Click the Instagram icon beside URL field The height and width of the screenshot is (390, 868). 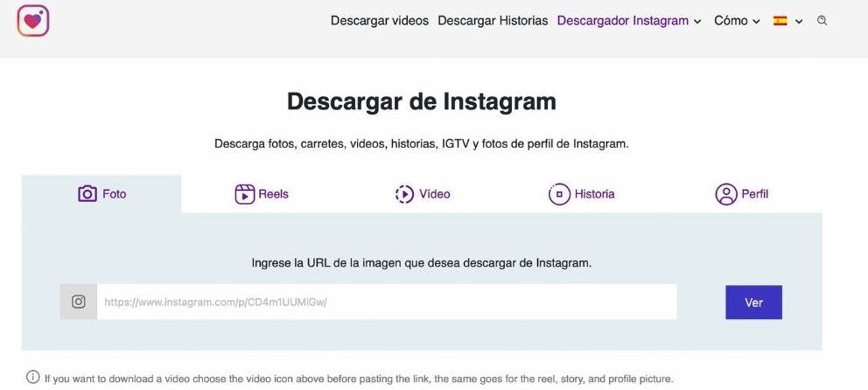tap(79, 302)
